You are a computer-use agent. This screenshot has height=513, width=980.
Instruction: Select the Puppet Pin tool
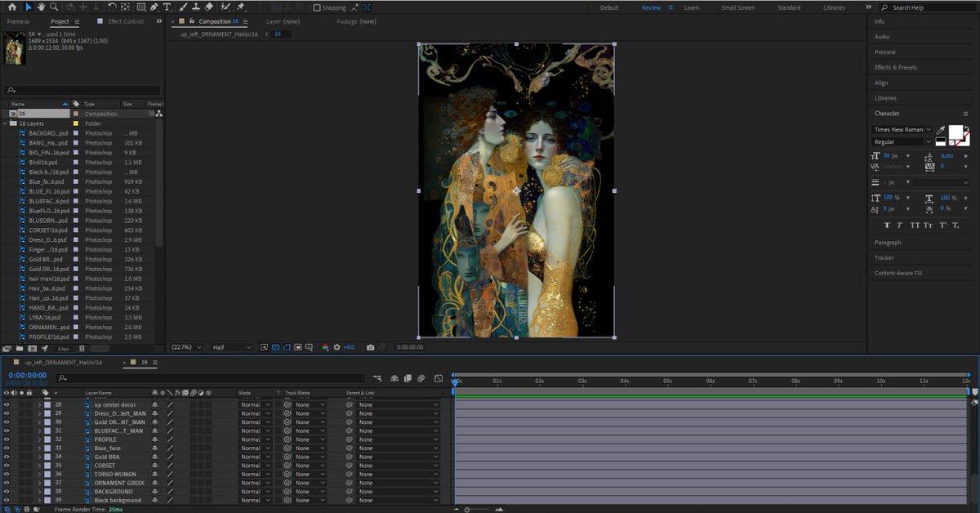point(241,7)
